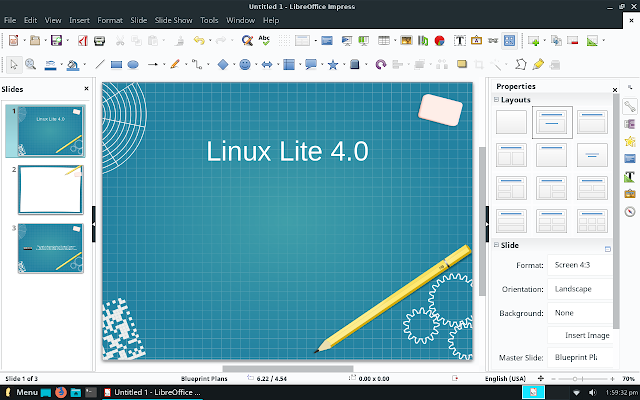
Task: Insert a table icon
Action: (x=384, y=40)
